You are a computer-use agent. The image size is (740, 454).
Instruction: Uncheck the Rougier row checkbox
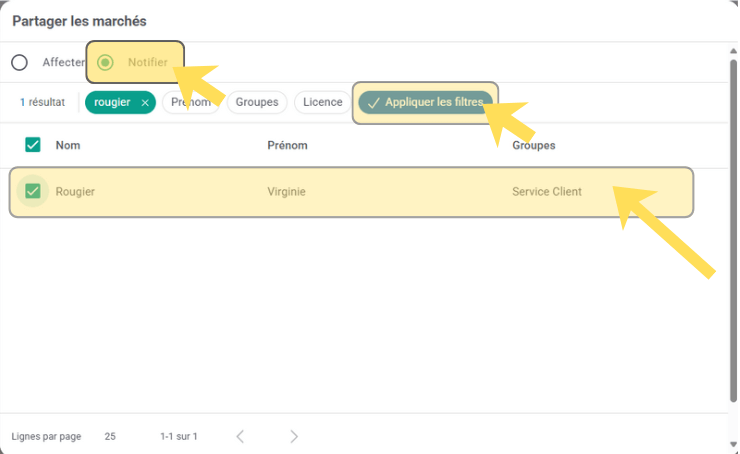[x=33, y=191]
